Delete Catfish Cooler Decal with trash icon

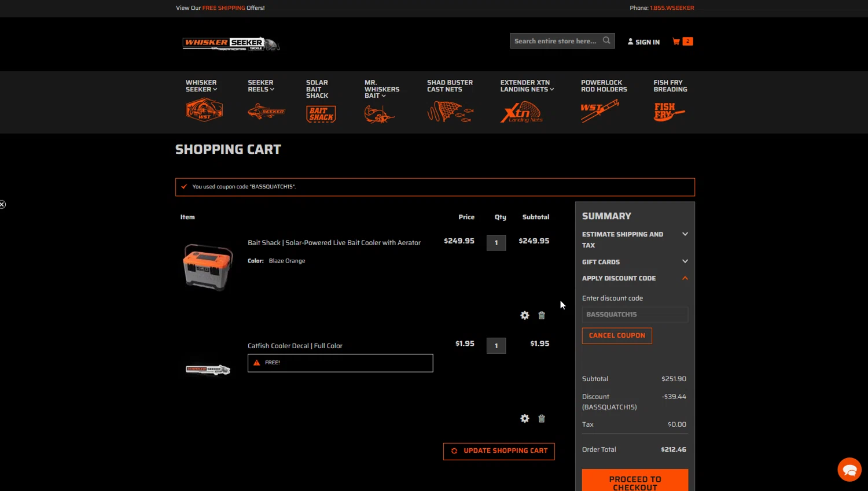542,418
